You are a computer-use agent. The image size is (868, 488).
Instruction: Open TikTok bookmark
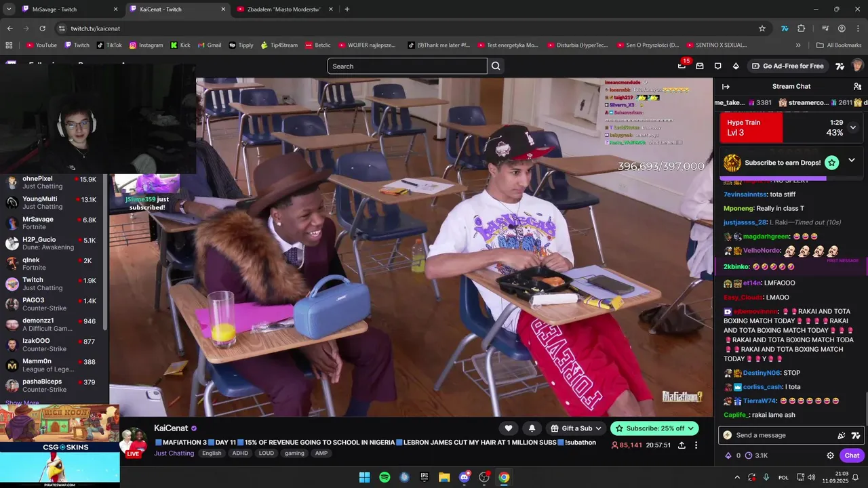coord(109,45)
